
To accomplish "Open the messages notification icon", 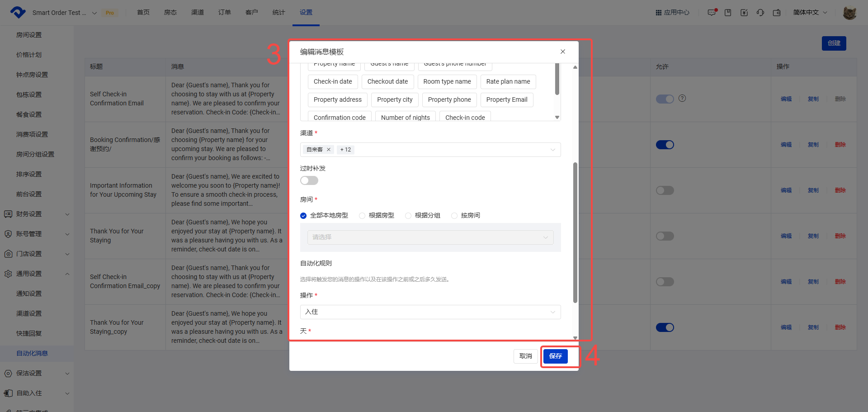I will 712,13.
